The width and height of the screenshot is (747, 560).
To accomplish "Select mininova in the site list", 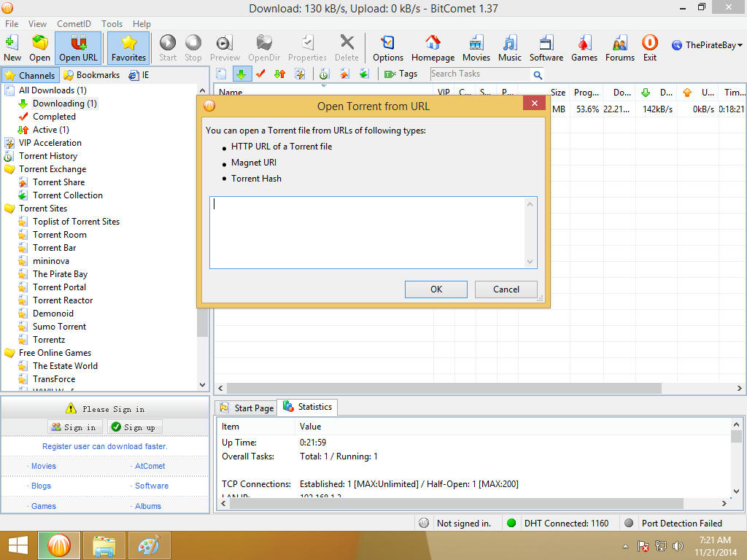I will point(50,260).
